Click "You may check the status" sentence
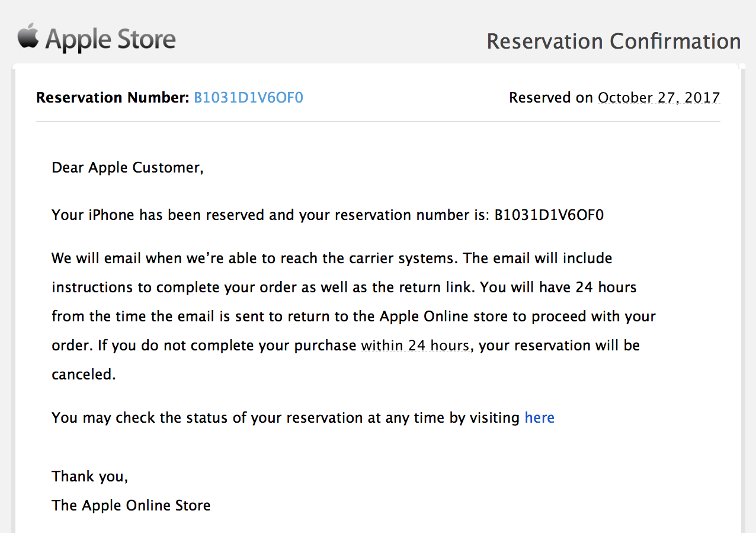The width and height of the screenshot is (756, 533). (x=303, y=417)
